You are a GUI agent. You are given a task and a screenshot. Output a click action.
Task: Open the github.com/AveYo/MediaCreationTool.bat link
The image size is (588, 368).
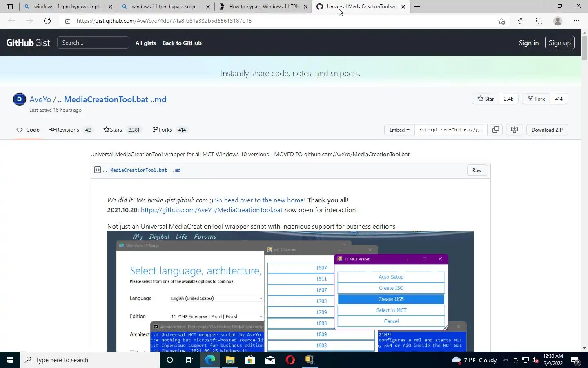click(x=212, y=210)
